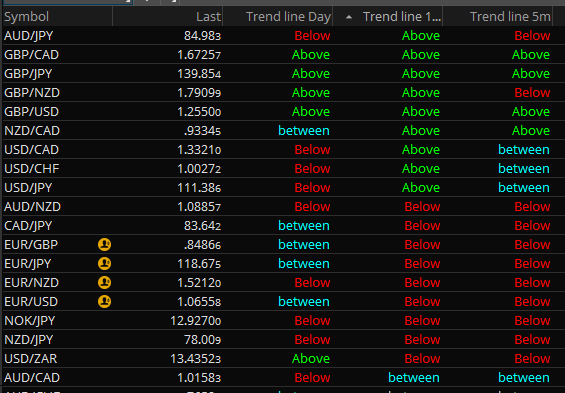Click AUD/JPY Trend line Day 'Below' cell
Screen dimensions: 565x393
312,36
